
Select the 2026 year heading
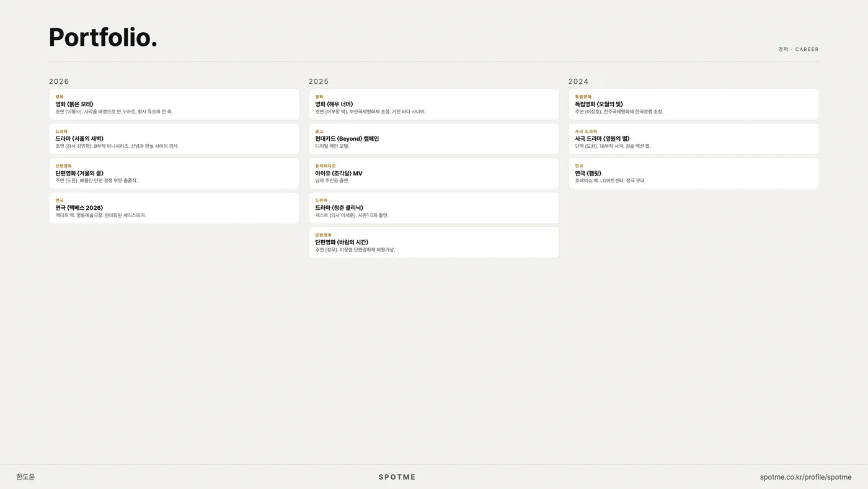point(59,81)
